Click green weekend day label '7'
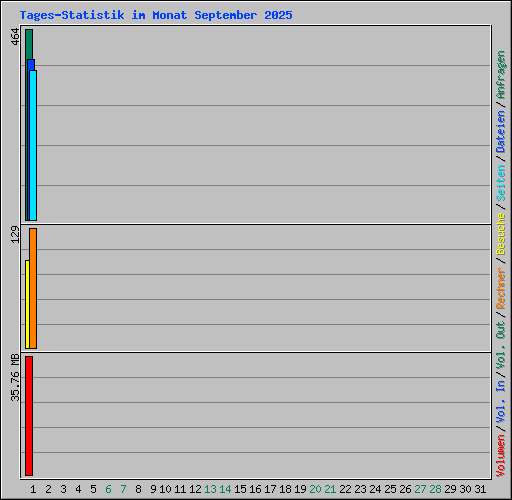Viewport: 512px width, 500px height. tap(123, 489)
